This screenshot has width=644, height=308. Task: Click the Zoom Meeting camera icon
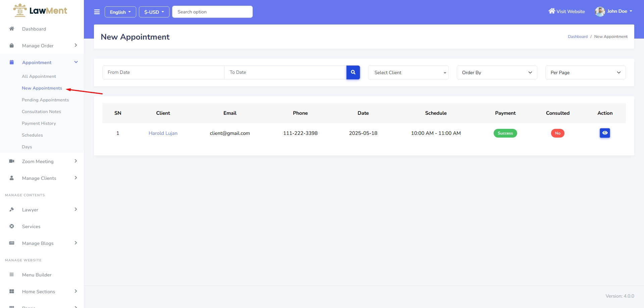pyautogui.click(x=12, y=161)
